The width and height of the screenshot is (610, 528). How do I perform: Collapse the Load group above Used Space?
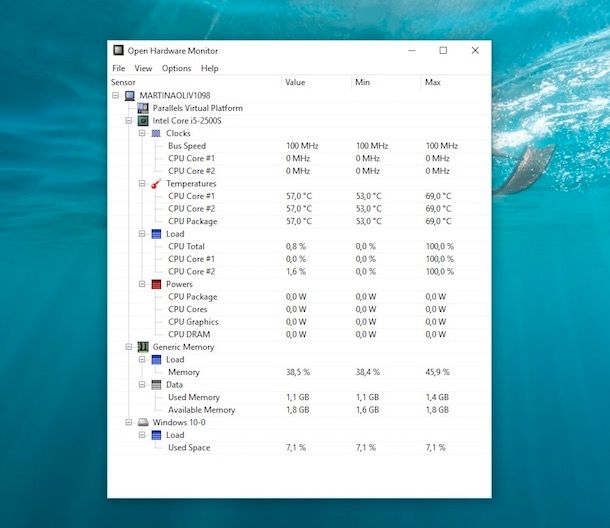pos(142,435)
